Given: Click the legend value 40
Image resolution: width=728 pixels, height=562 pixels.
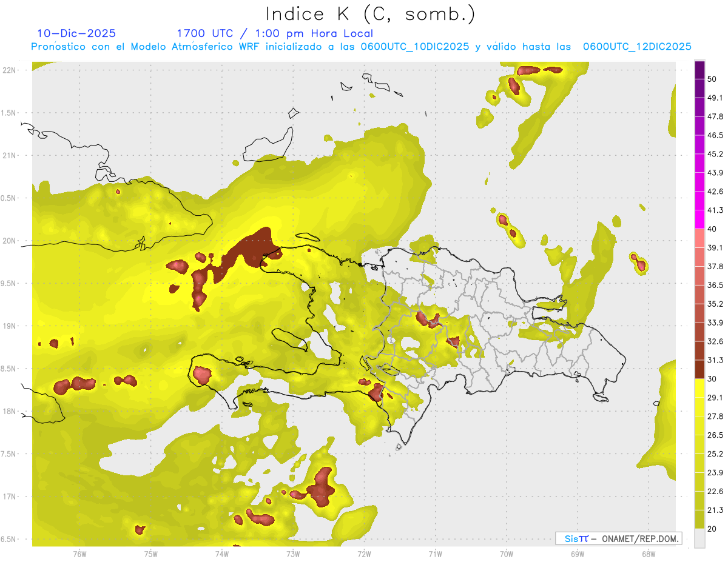Looking at the screenshot, I should point(713,229).
